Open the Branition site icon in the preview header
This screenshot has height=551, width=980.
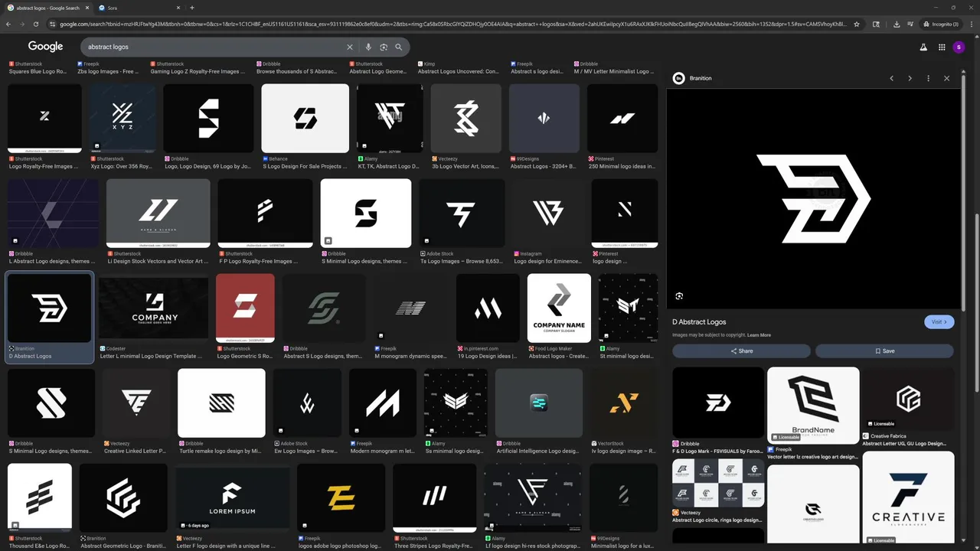tap(678, 78)
